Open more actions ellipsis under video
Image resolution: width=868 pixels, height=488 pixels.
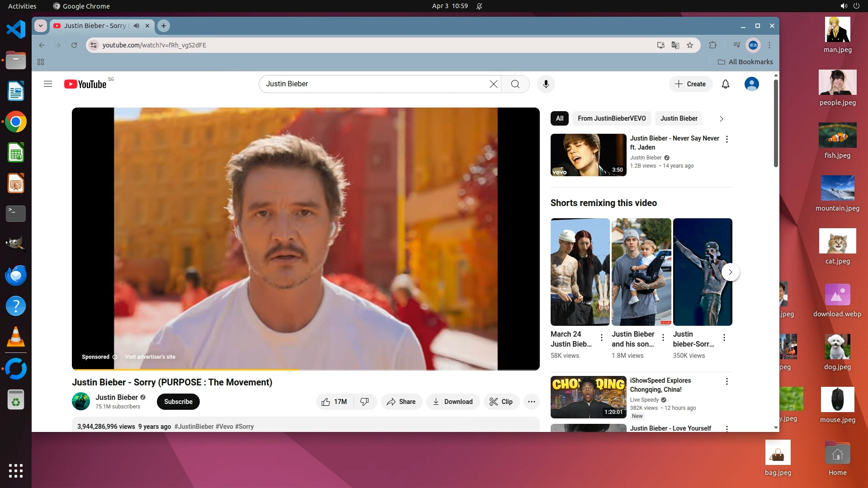pyautogui.click(x=532, y=402)
